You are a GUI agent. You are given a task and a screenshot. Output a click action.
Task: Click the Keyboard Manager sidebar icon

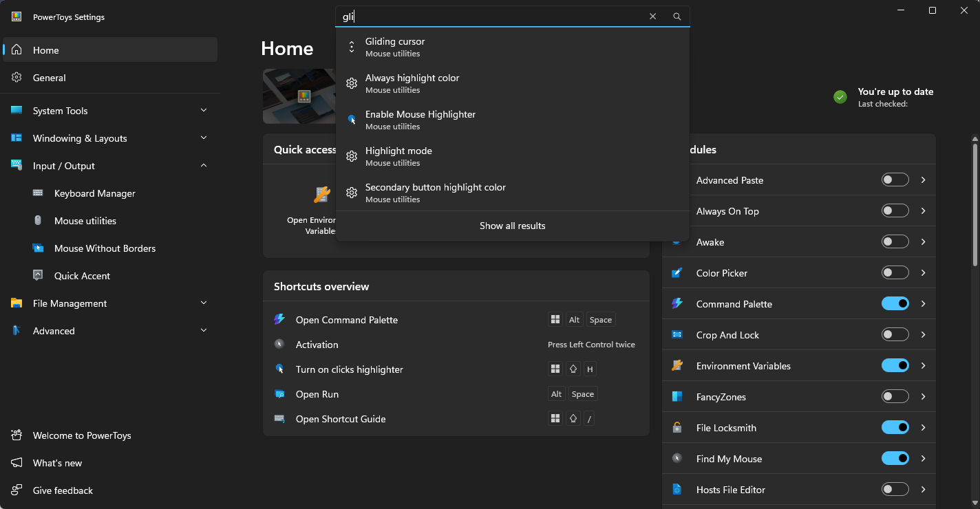39,193
